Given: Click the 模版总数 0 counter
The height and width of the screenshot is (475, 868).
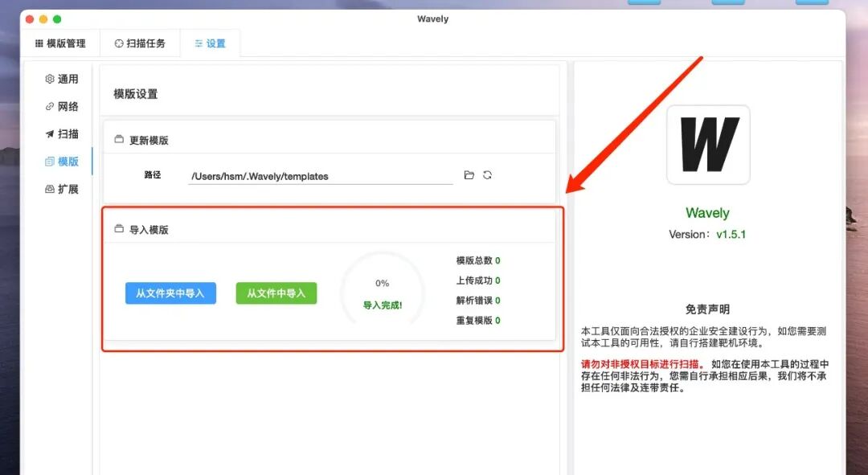Looking at the screenshot, I should [478, 260].
